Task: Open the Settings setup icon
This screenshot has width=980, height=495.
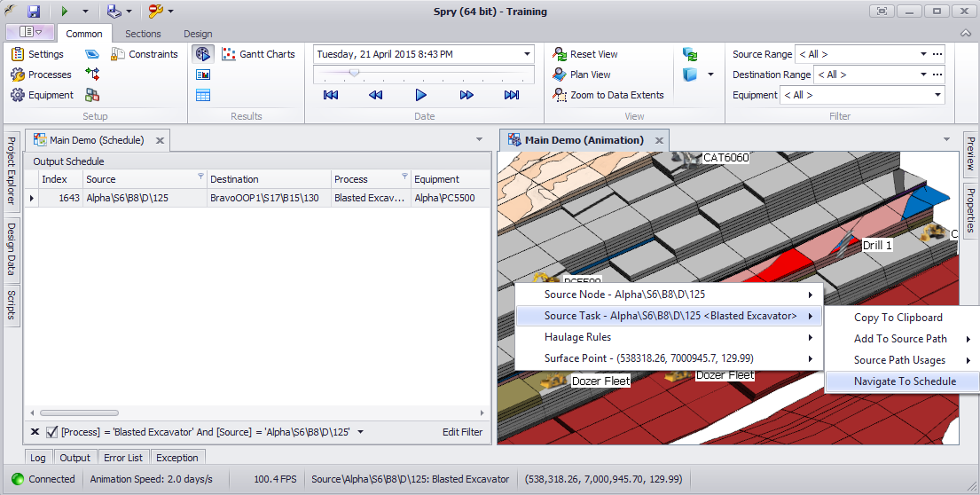Action: click(x=37, y=54)
